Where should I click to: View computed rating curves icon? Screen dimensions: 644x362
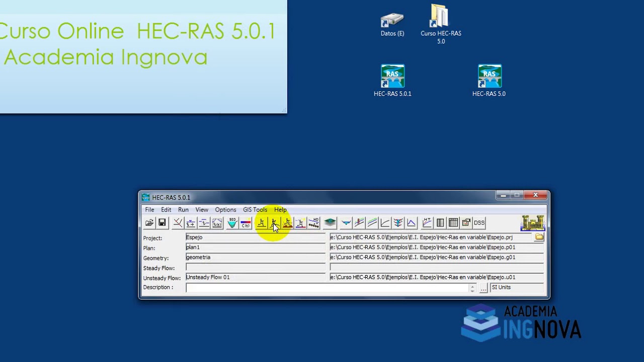[x=385, y=223]
